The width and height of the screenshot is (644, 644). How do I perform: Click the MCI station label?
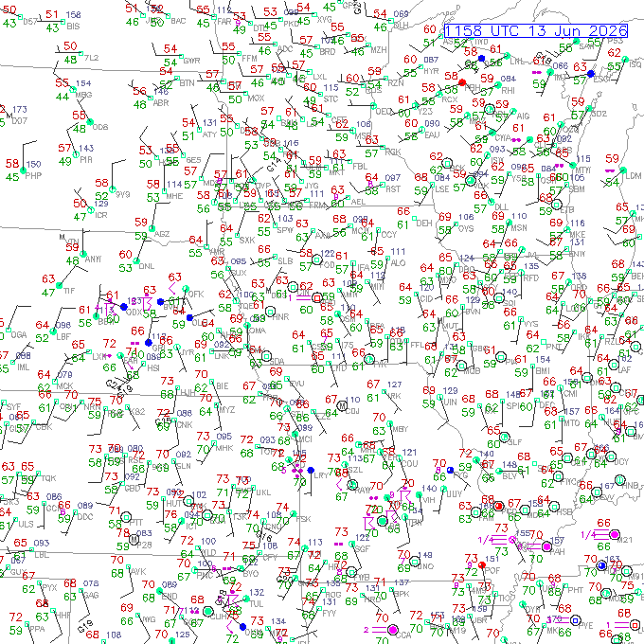(x=304, y=439)
